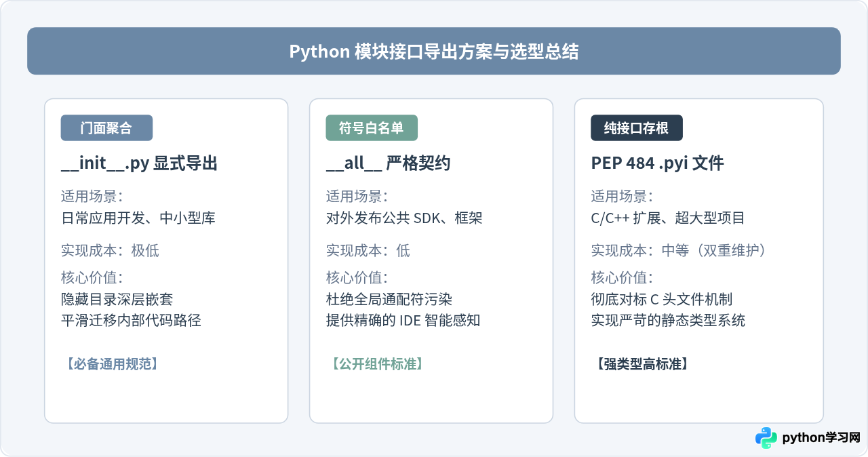868x457 pixels.
Task: Click the text 提供精确的 IDE 智能感知
Action: [x=403, y=321]
